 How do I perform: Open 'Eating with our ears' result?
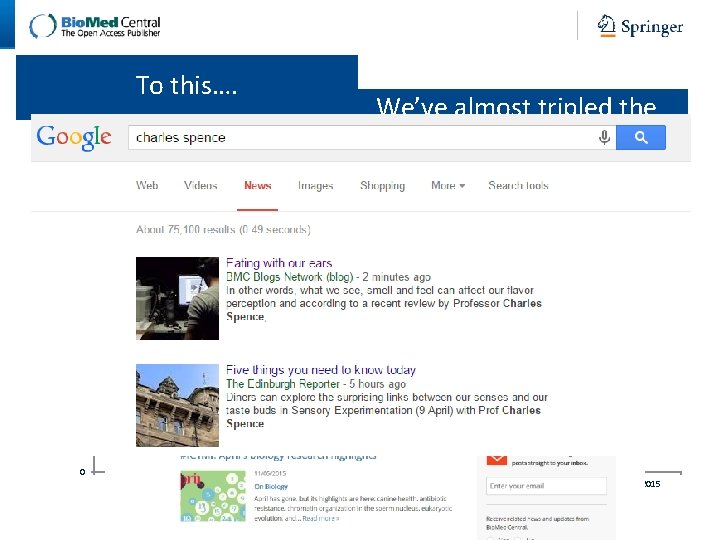[279, 263]
